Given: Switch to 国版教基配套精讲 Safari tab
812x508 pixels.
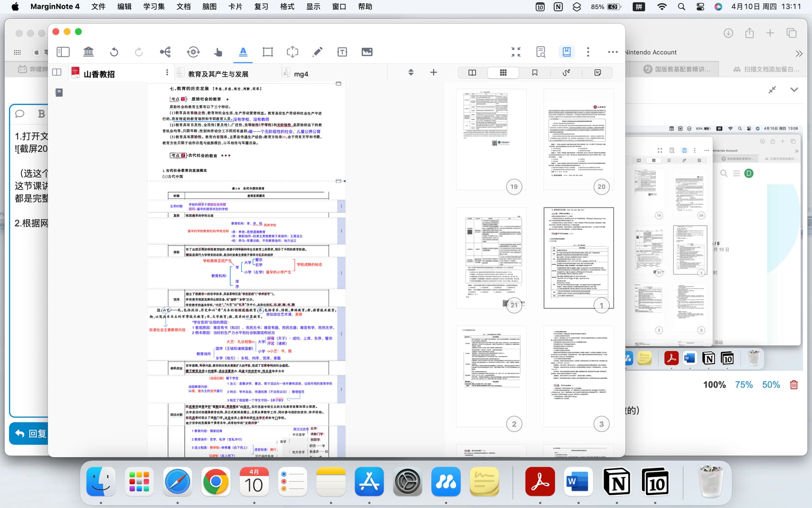Looking at the screenshot, I should point(677,69).
